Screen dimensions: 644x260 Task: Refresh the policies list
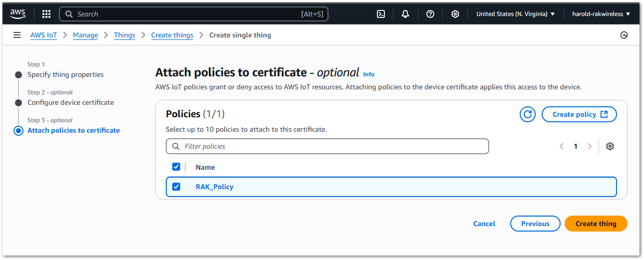pyautogui.click(x=528, y=114)
